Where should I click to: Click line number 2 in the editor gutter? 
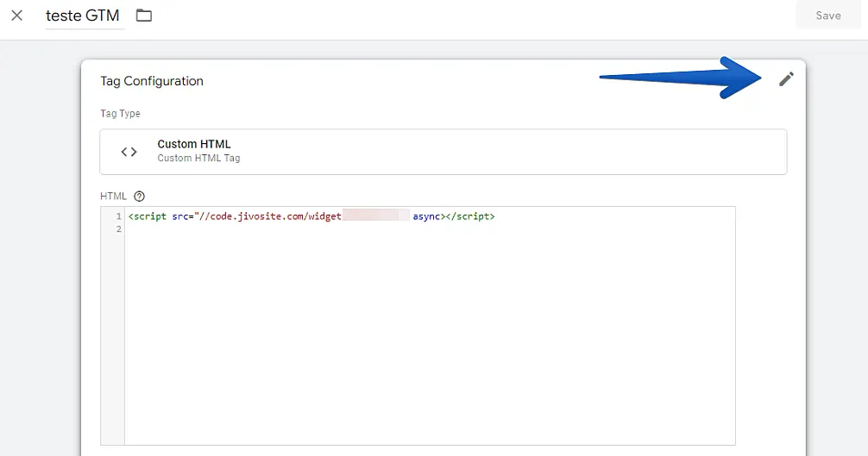pos(117,229)
